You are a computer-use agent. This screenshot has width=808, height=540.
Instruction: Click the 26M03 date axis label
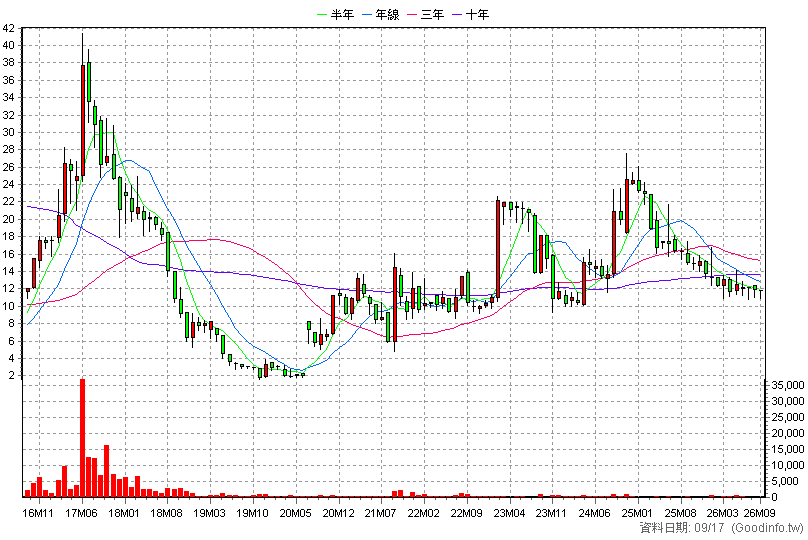click(x=722, y=513)
